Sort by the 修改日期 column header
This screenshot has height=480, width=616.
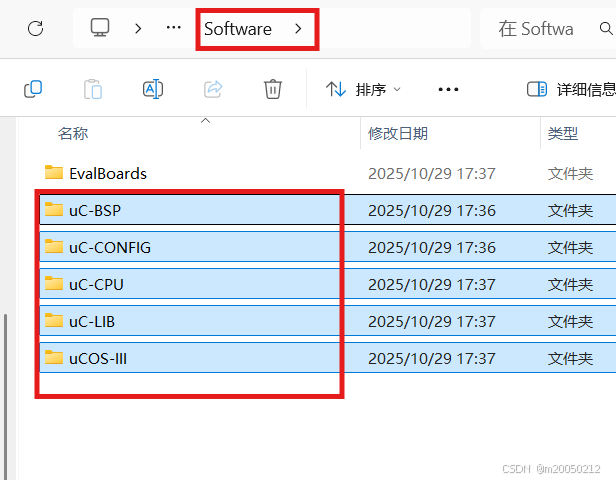tap(398, 134)
